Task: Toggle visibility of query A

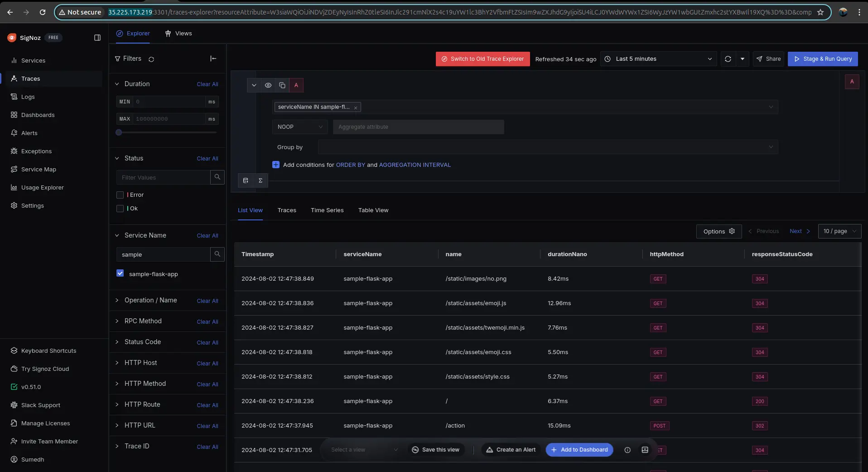Action: (268, 85)
